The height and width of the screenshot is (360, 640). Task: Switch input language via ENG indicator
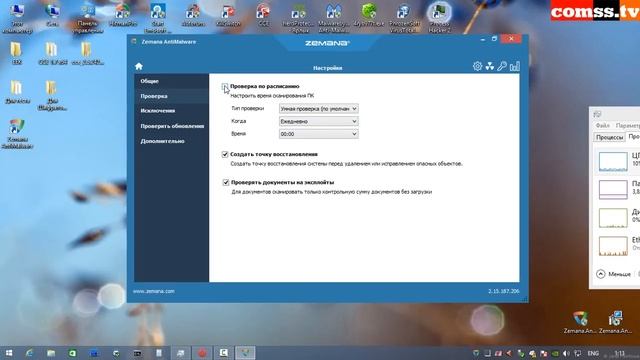593,353
